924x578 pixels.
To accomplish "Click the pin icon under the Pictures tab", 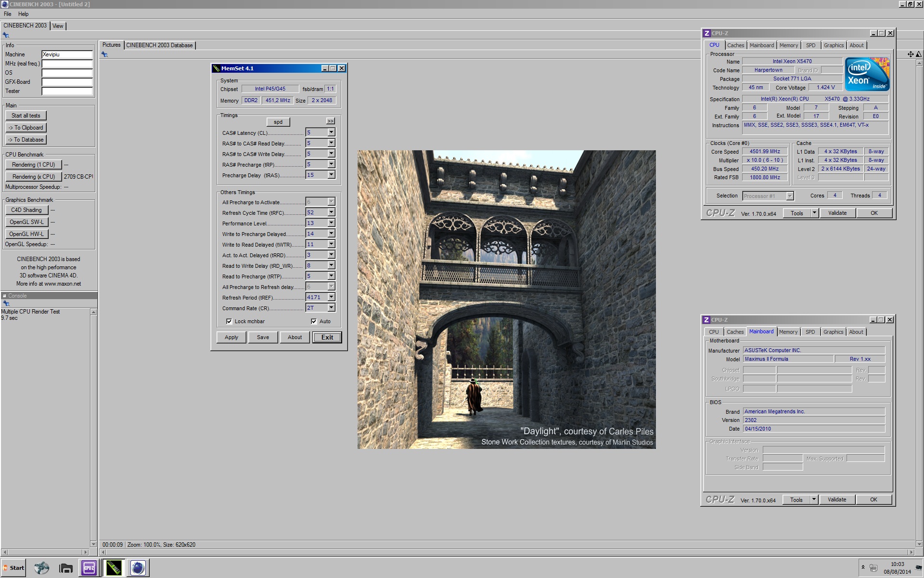I will coord(104,54).
